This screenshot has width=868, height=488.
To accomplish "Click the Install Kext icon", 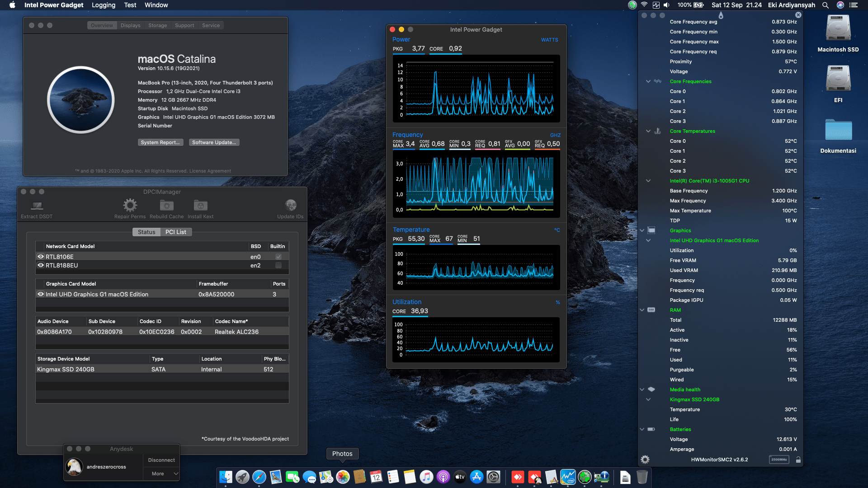I will pos(200,206).
